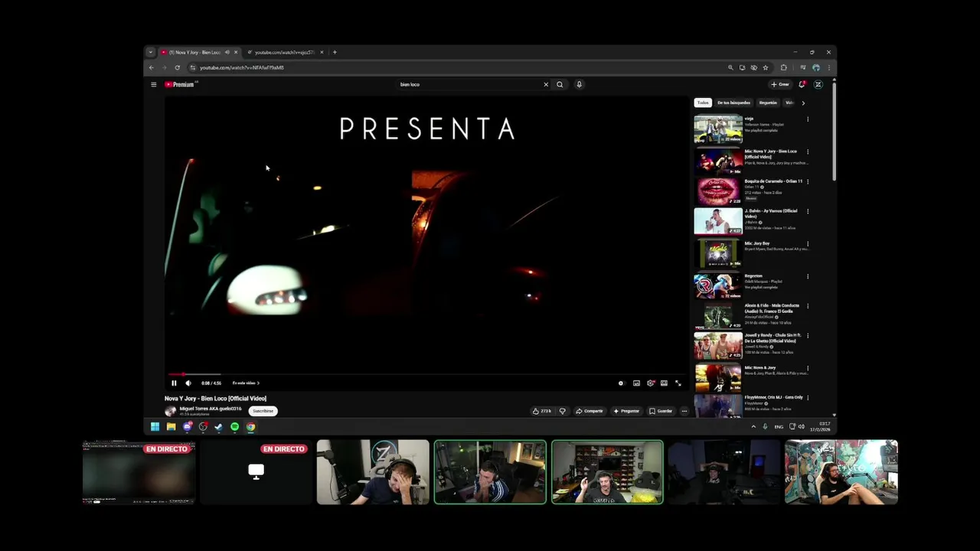Click the Compartir share button
Viewport: 980px width, 551px height.
(x=590, y=411)
